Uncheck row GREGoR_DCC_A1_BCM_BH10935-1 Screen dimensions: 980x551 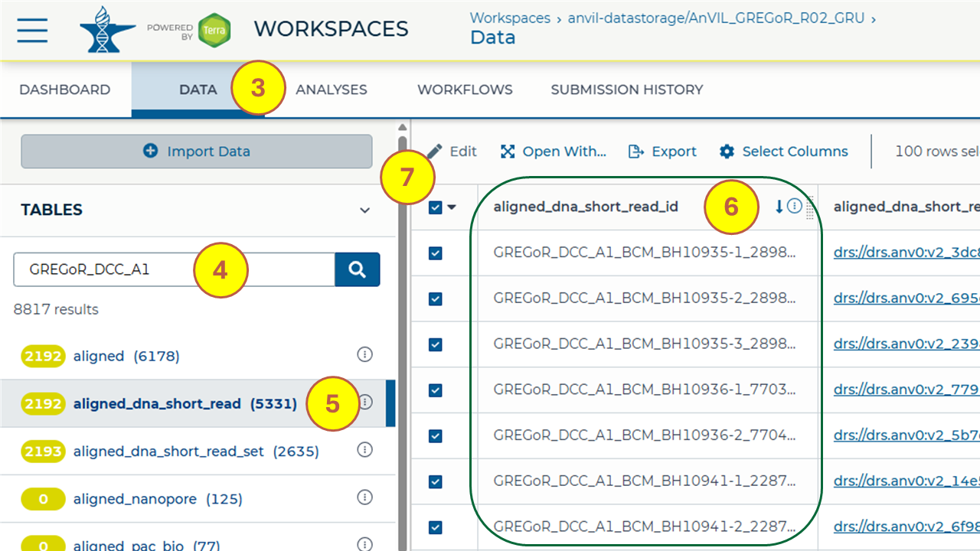tap(436, 253)
